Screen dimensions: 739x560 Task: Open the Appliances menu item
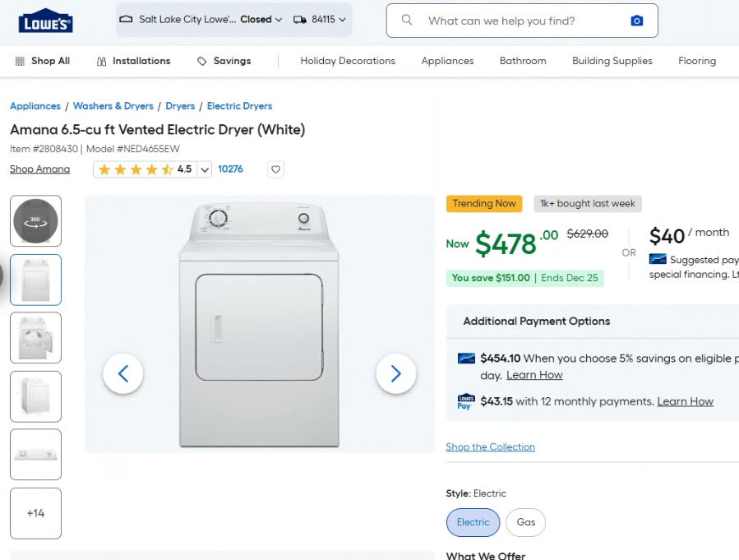pos(447,60)
